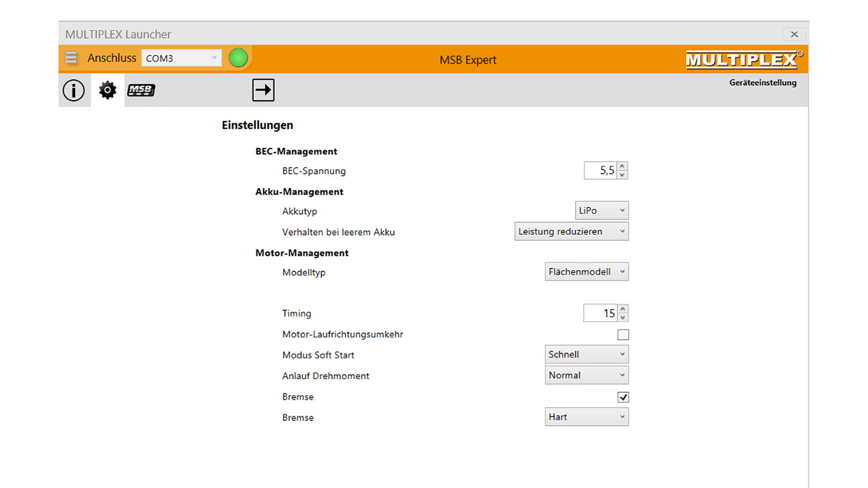868x488 pixels.
Task: Enable Motor-Laufrichtungsumkehr checkbox
Action: (x=623, y=335)
